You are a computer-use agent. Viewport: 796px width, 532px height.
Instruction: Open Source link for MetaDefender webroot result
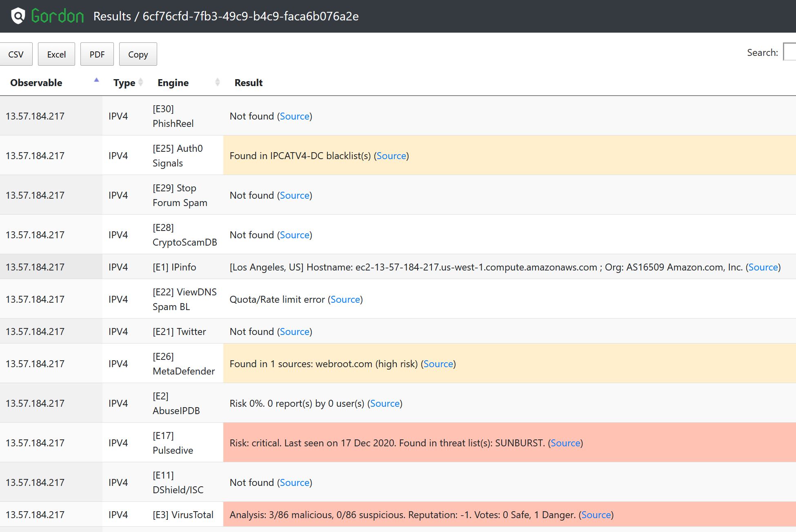[438, 364]
